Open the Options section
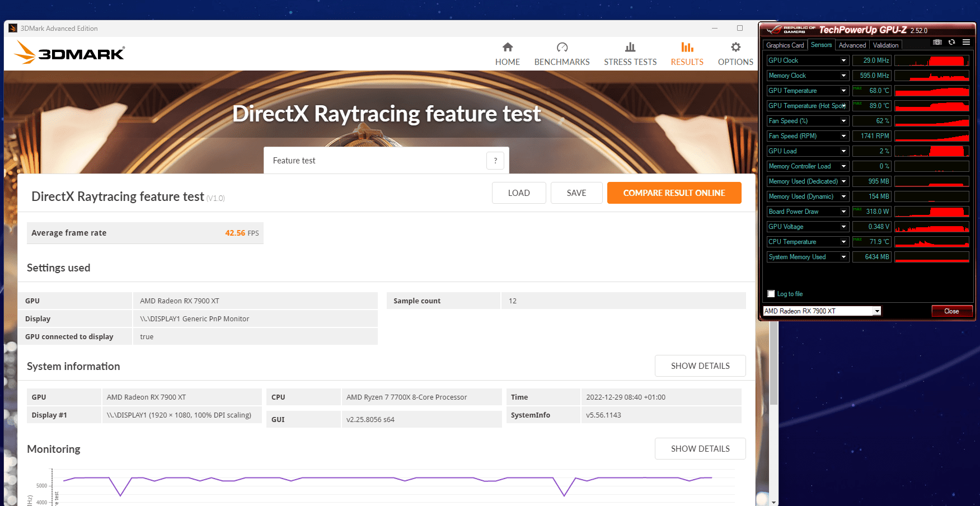 [x=735, y=54]
